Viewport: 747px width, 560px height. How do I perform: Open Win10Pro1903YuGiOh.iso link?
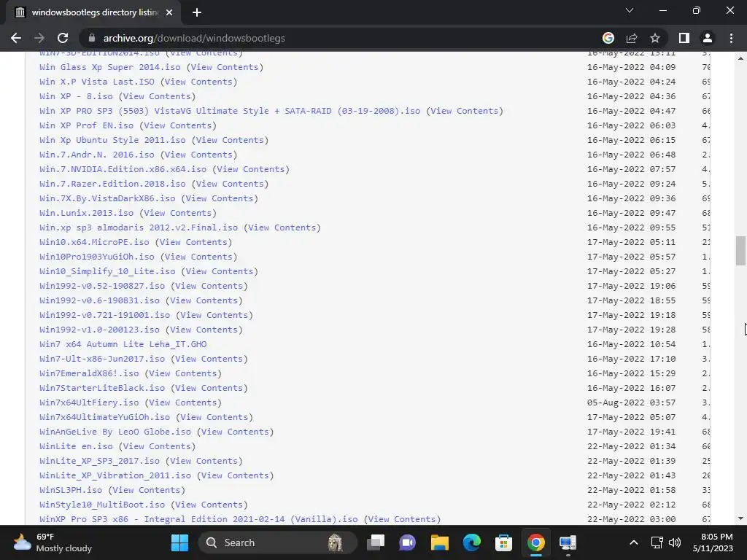(x=97, y=257)
